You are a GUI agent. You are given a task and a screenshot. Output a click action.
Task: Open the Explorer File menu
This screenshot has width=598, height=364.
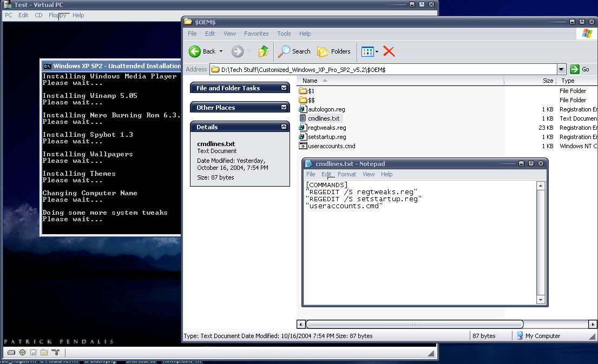tap(192, 34)
